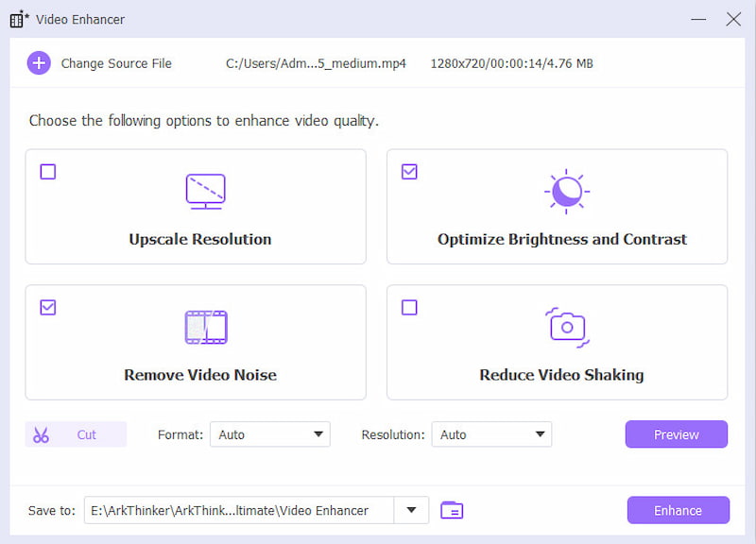Screen dimensions: 756x544
Task: Click Change Source File label
Action: [x=116, y=63]
